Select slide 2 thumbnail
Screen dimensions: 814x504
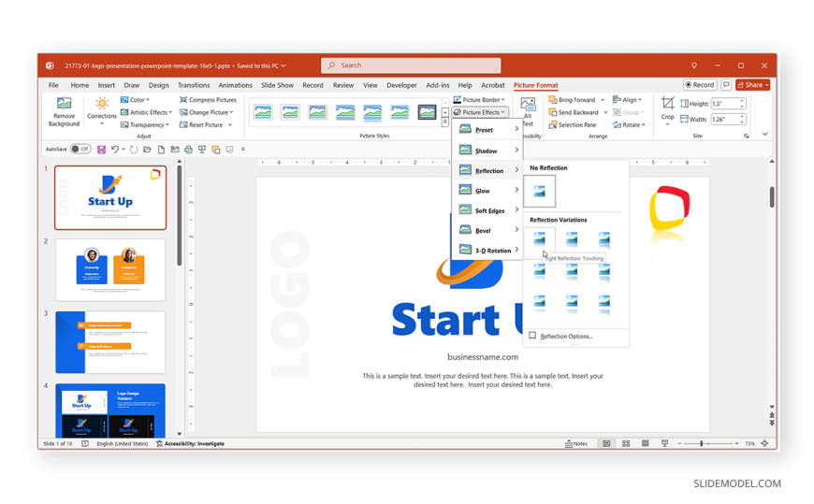[x=110, y=270]
